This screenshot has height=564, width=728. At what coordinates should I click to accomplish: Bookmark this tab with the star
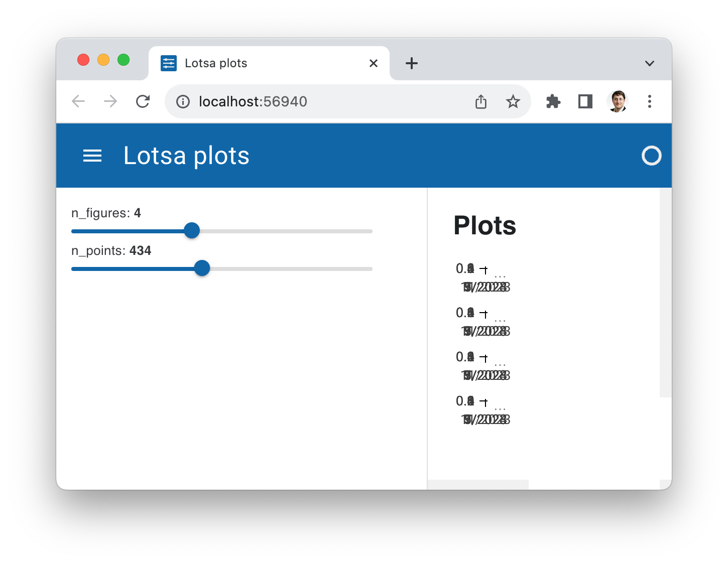[513, 101]
